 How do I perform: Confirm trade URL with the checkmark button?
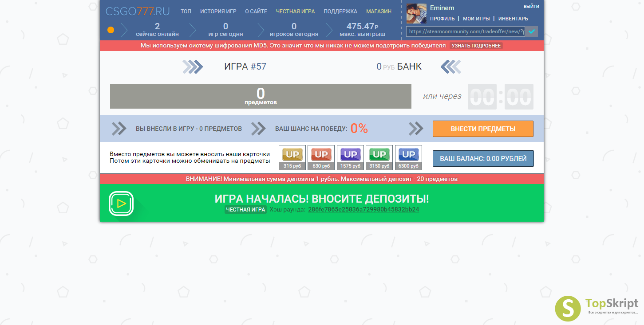coord(531,31)
